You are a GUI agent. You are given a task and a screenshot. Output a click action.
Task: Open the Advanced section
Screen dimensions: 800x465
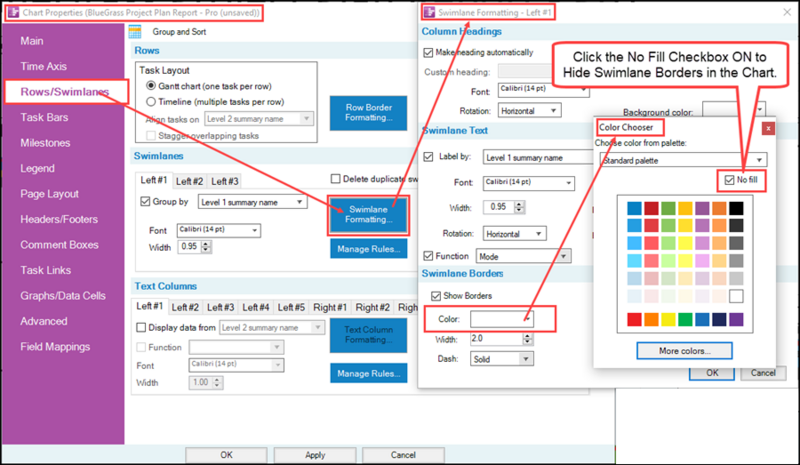(x=44, y=322)
